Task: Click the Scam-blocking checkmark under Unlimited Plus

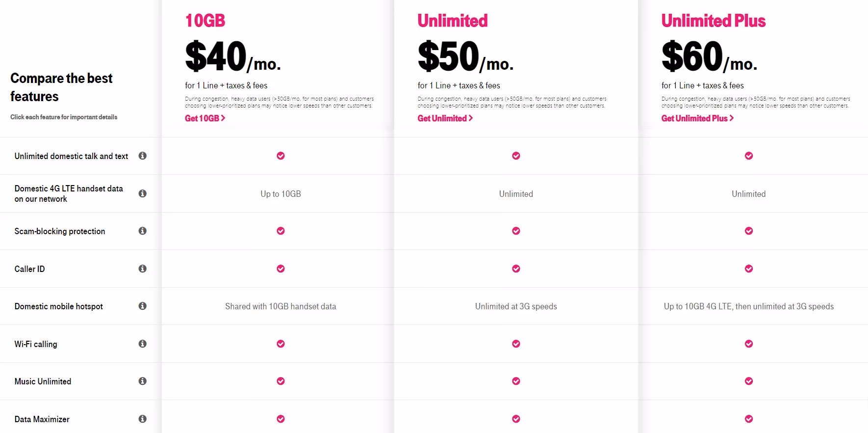Action: (x=748, y=231)
